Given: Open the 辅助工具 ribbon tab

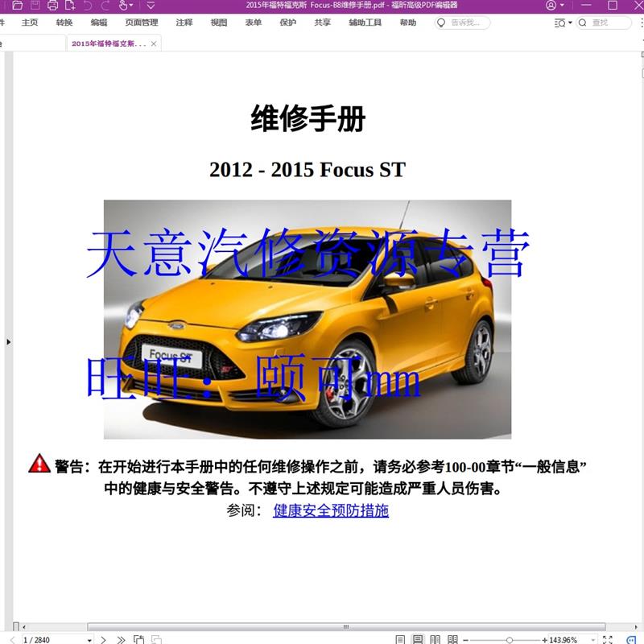Looking at the screenshot, I should tap(365, 23).
